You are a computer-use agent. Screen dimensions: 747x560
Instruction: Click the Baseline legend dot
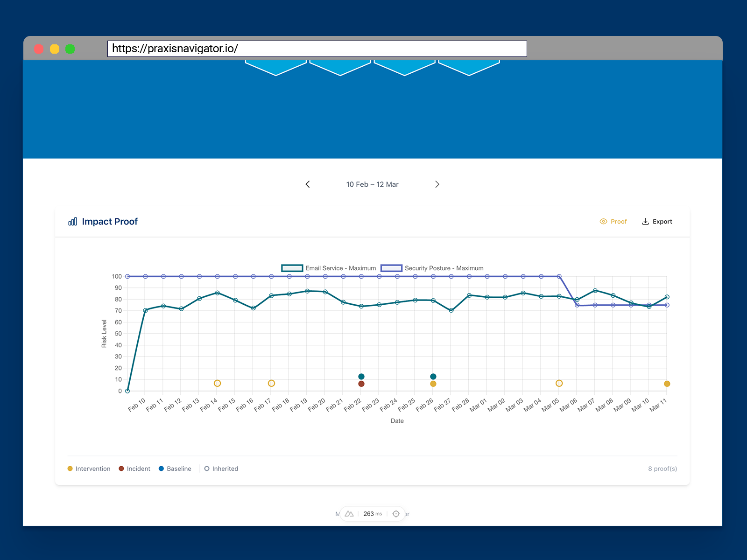click(x=161, y=469)
